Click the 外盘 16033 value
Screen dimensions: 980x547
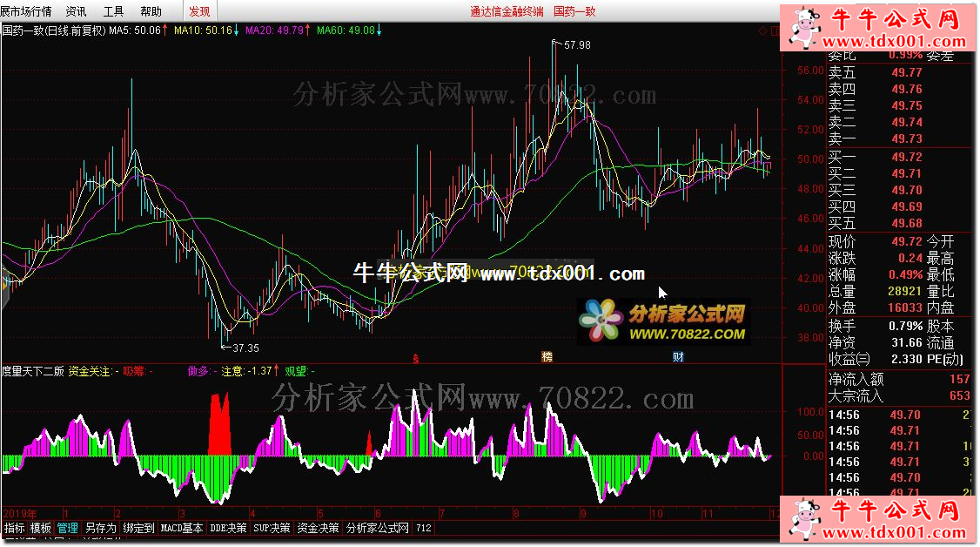point(905,307)
